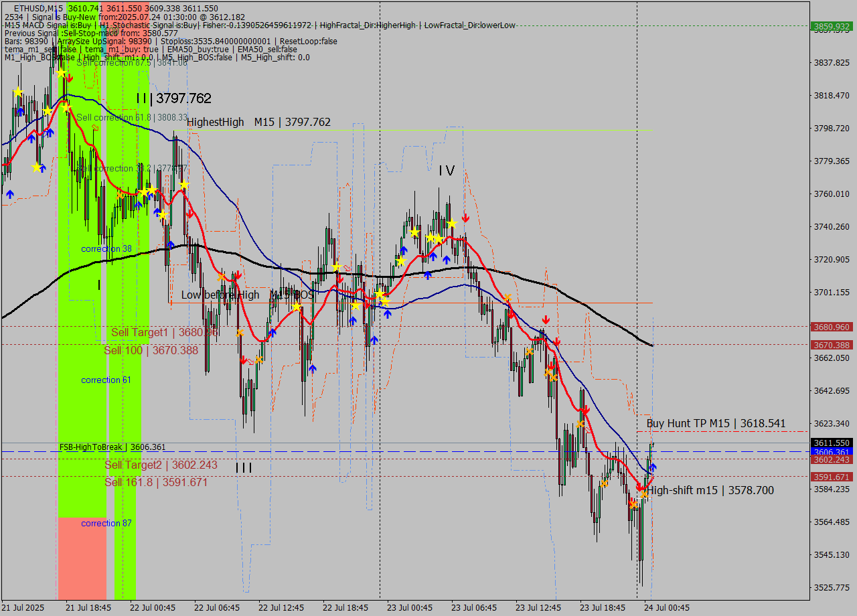Select the Sell Target2 3602.243 label
This screenshot has width=857, height=616.
pyautogui.click(x=161, y=465)
